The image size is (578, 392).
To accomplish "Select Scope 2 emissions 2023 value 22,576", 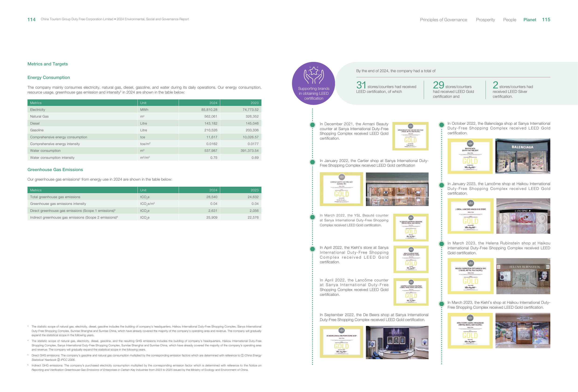I will tap(253, 217).
